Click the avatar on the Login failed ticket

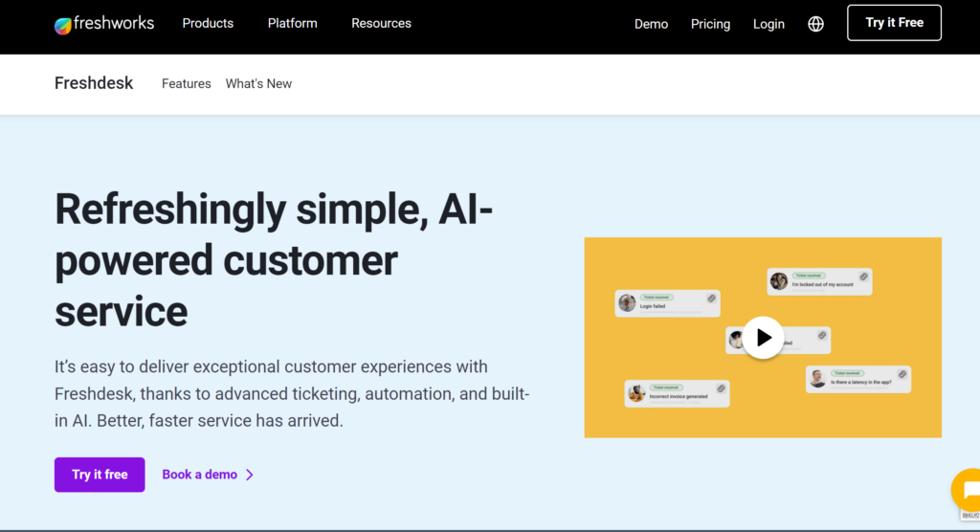pyautogui.click(x=628, y=302)
